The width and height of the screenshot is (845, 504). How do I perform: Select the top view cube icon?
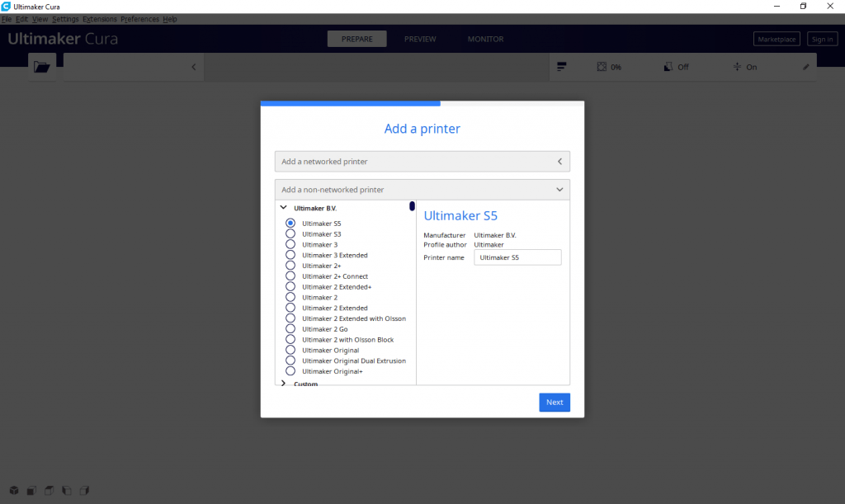coord(49,491)
